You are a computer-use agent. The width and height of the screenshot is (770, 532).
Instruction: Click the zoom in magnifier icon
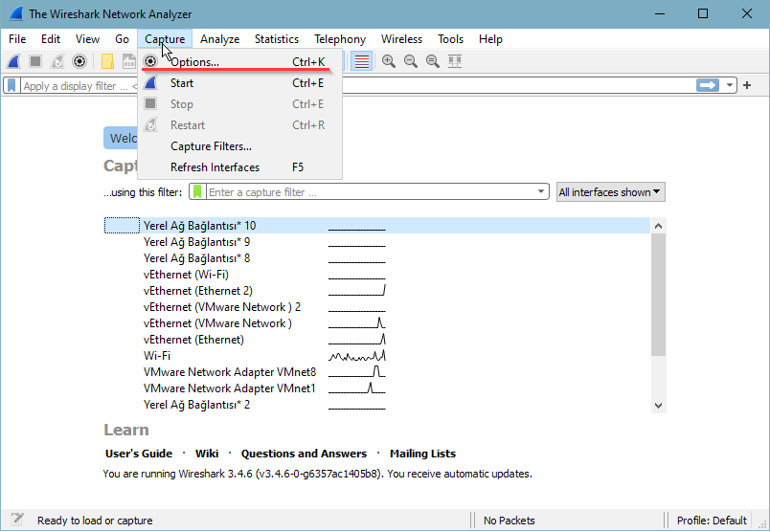tap(389, 61)
